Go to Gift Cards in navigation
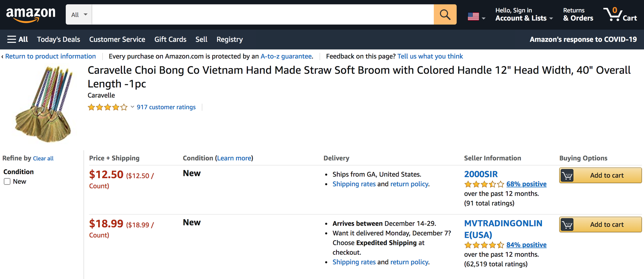This screenshot has width=644, height=279. point(170,39)
